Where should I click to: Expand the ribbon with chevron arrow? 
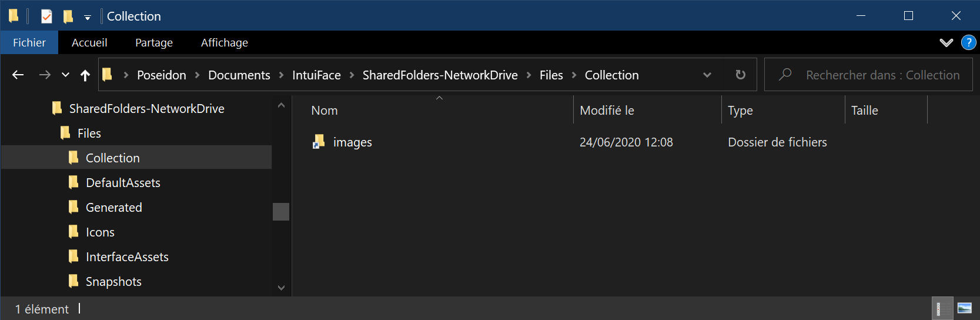946,42
